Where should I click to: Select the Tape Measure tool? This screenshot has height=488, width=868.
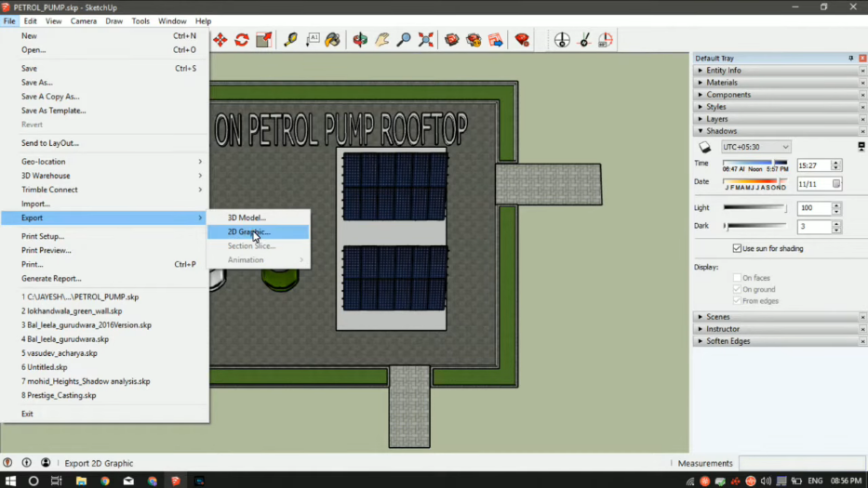(290, 40)
